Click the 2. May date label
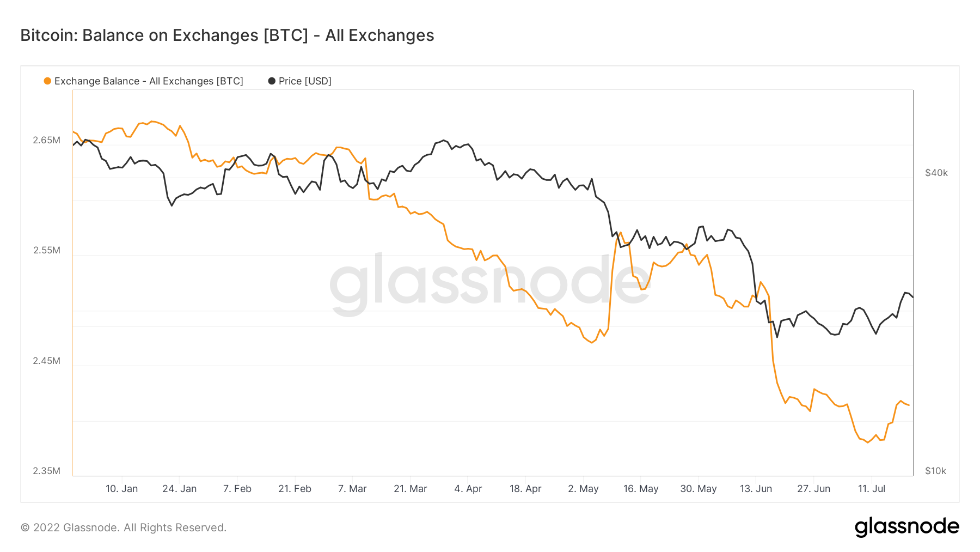The image size is (980, 552). point(583,489)
